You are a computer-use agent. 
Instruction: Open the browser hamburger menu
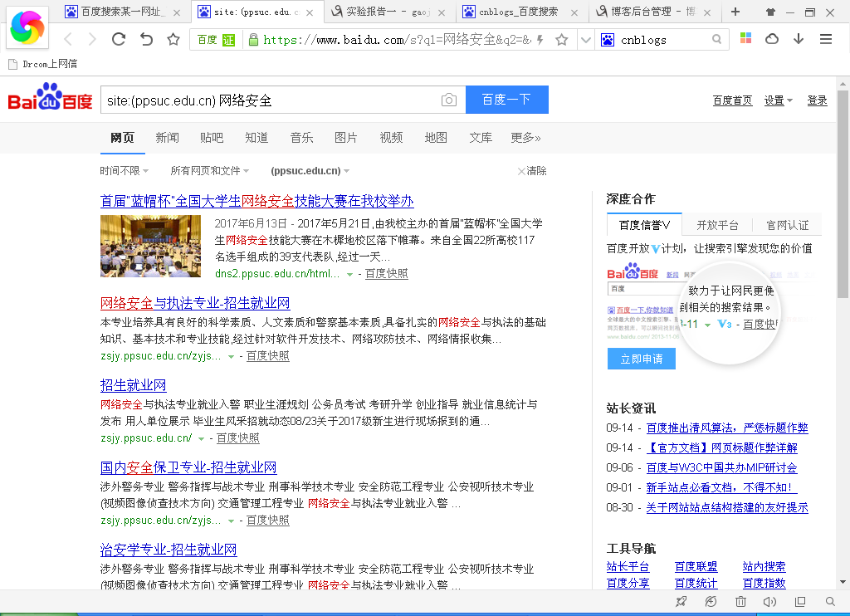point(826,38)
